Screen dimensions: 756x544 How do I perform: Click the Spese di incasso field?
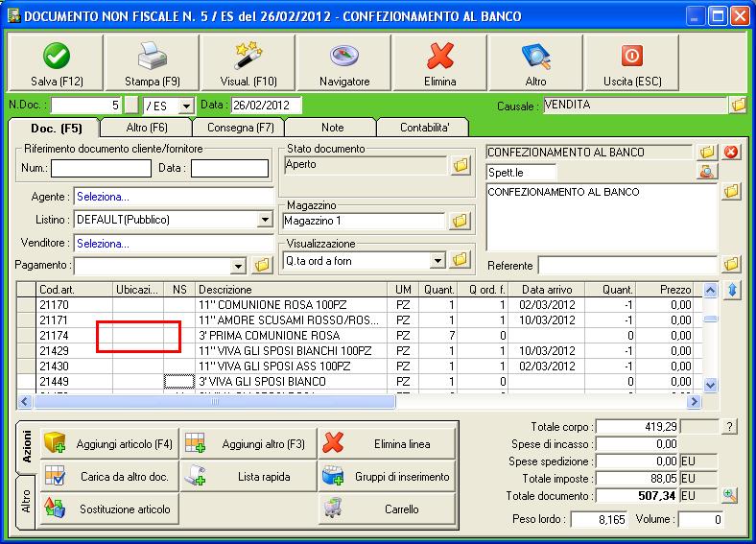point(637,444)
